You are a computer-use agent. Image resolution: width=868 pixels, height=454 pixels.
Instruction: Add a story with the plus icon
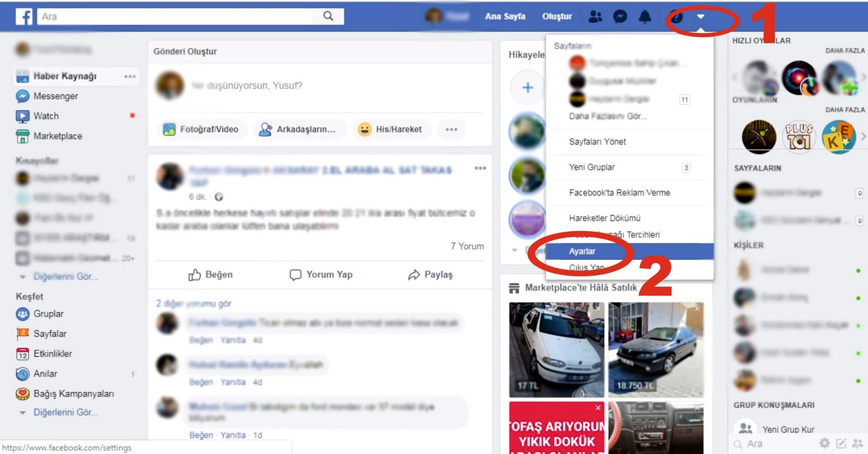tap(527, 87)
